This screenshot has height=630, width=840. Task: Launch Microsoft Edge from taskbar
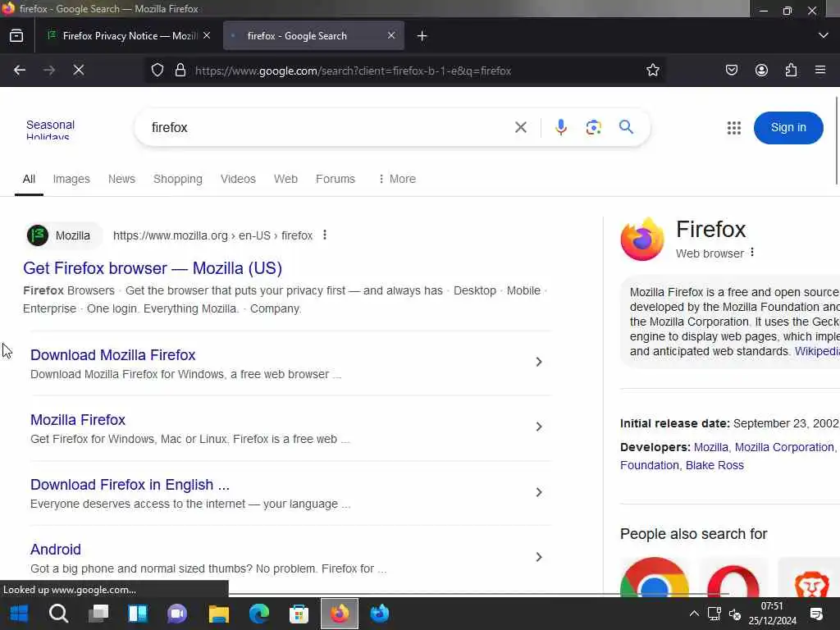pos(258,614)
